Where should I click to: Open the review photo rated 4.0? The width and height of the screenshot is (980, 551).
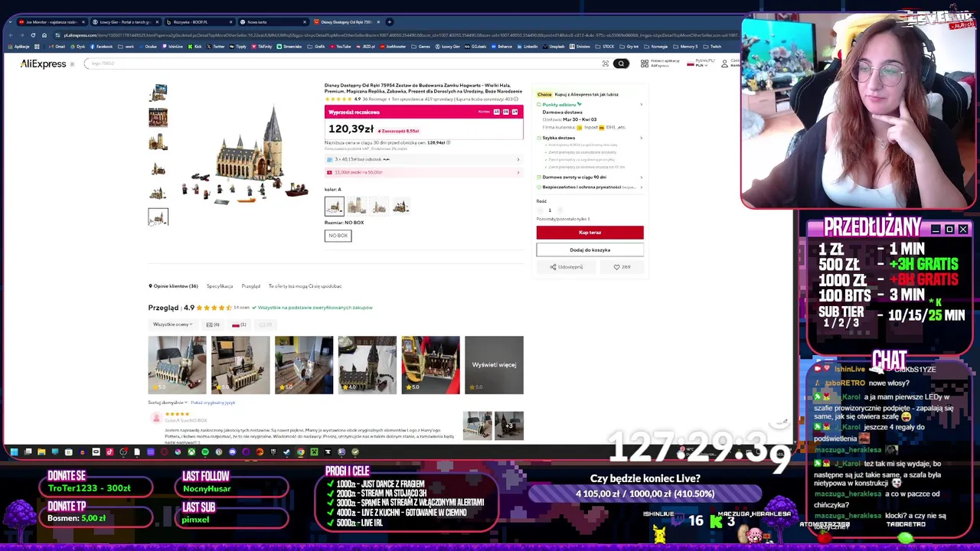click(x=367, y=365)
